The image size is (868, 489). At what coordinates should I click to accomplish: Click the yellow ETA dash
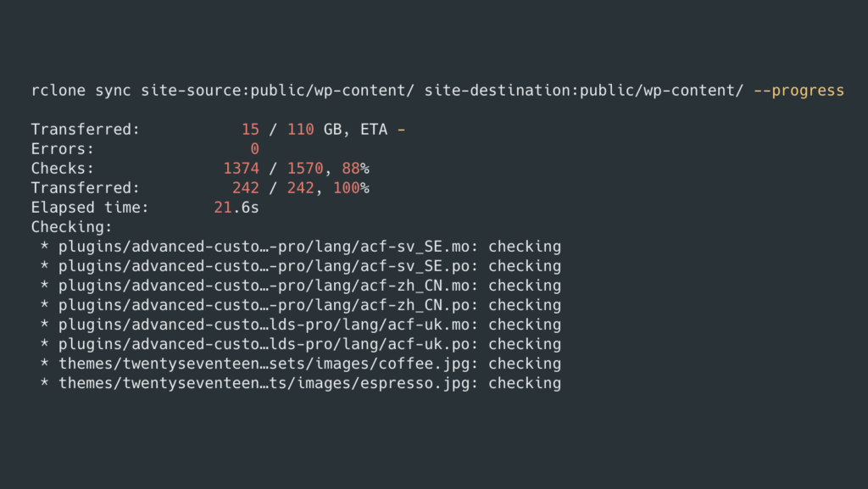click(x=401, y=130)
